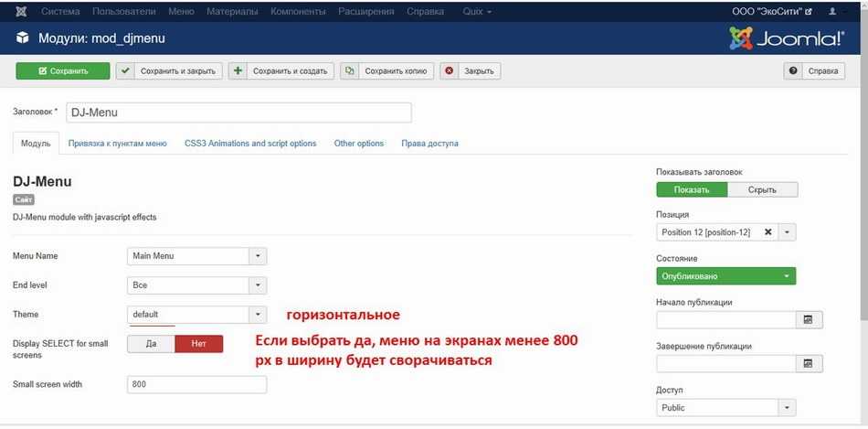Select Нет for small screens display
868x429 pixels.
tap(198, 344)
